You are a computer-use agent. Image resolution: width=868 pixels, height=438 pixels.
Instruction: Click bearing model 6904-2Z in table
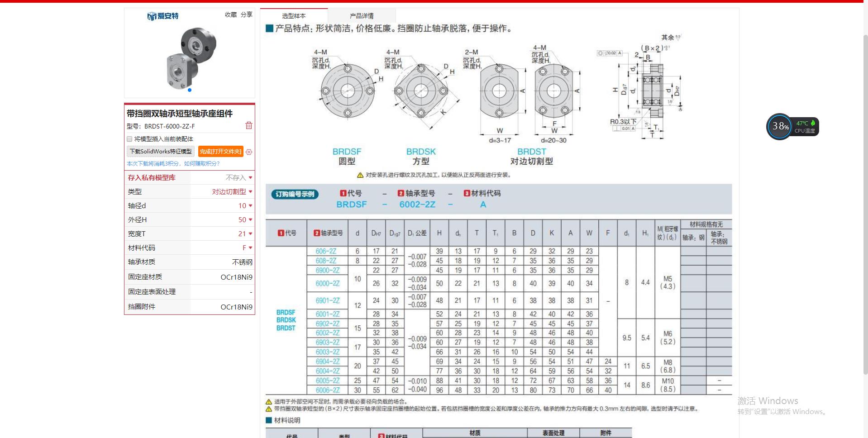point(328,362)
